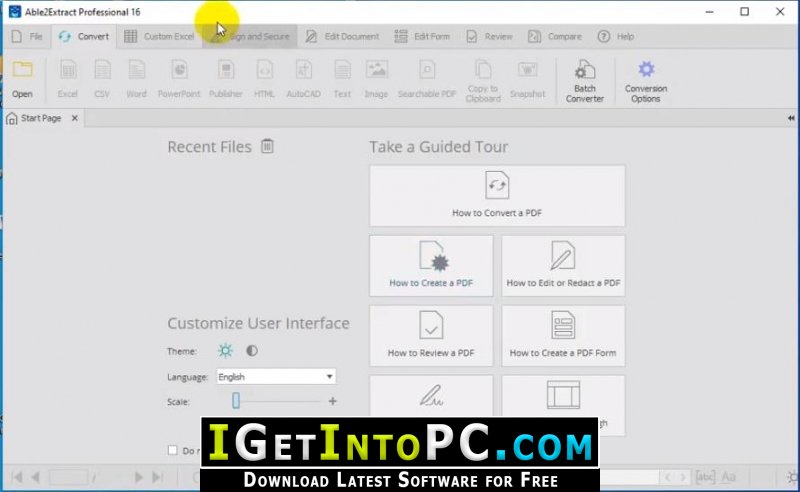Open a file with the Open folder icon

(x=22, y=80)
